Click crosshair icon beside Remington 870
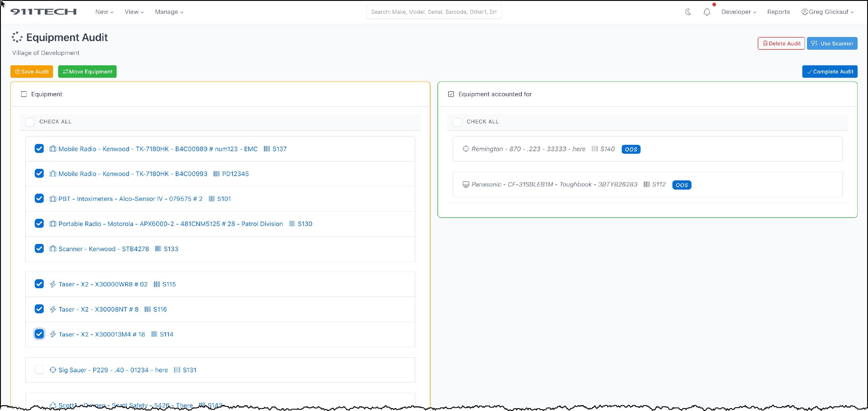The width and height of the screenshot is (868, 411). (466, 149)
